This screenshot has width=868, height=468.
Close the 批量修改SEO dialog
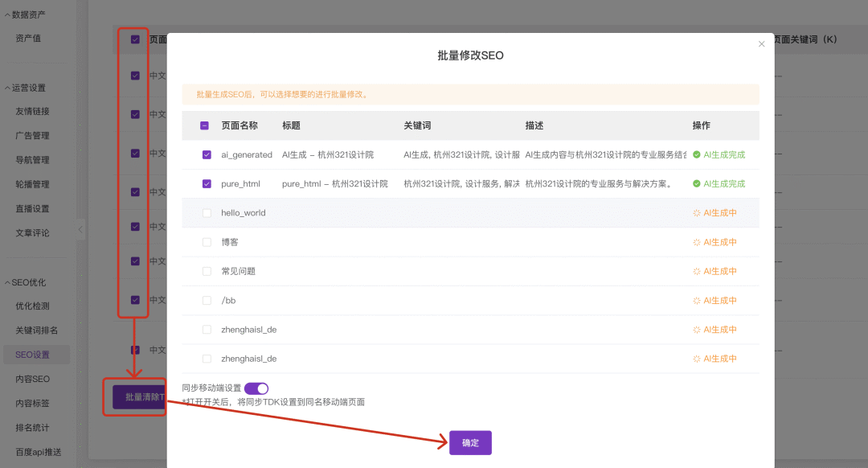(761, 44)
